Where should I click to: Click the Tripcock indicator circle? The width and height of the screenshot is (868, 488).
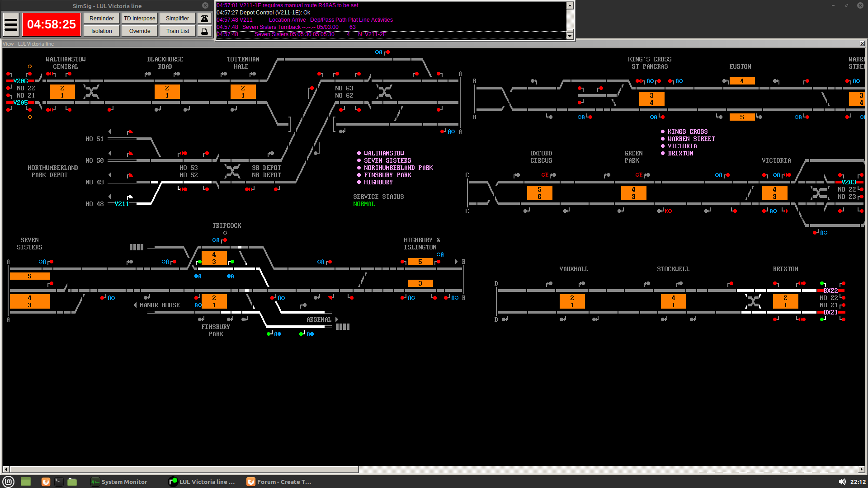point(225,233)
